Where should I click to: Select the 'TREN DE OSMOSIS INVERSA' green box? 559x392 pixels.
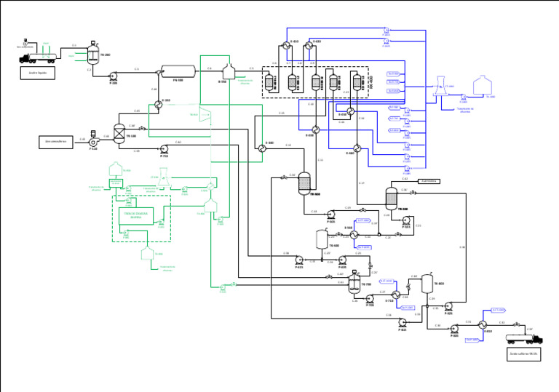tap(136, 216)
